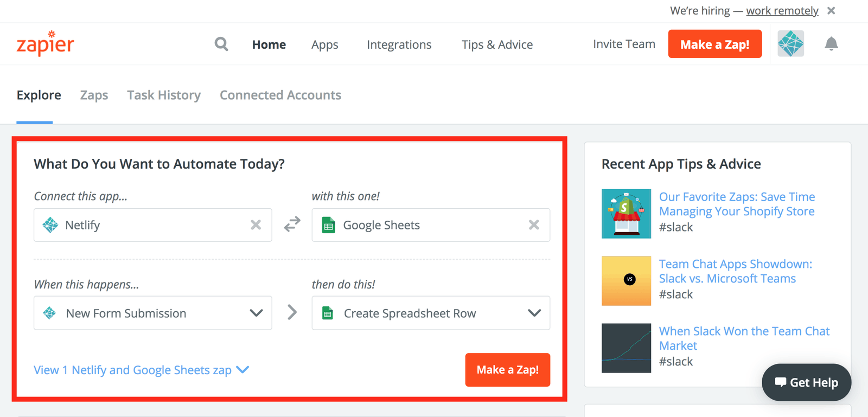868x417 pixels.
Task: Open the Create Spreadsheet Row action dropdown
Action: pyautogui.click(x=534, y=313)
